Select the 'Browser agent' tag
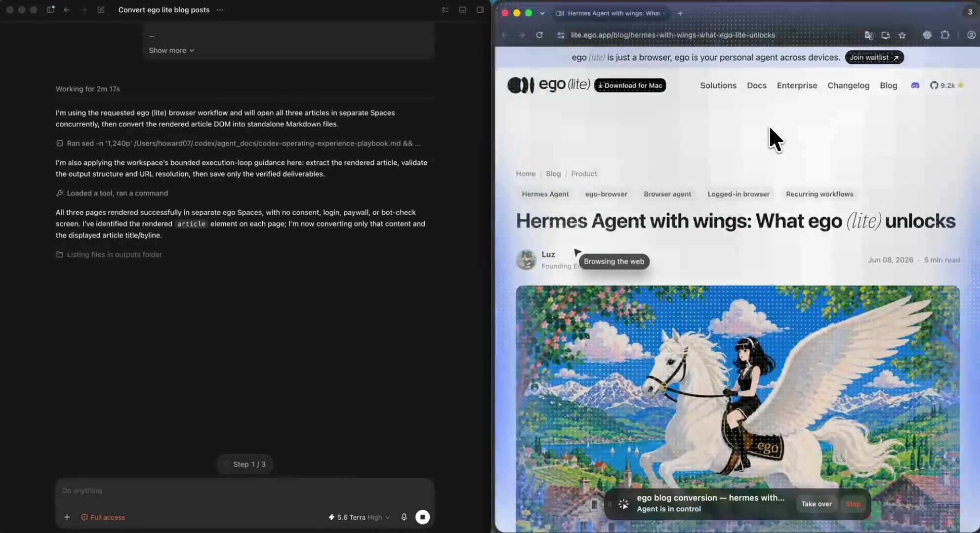The height and width of the screenshot is (533, 980). click(667, 194)
